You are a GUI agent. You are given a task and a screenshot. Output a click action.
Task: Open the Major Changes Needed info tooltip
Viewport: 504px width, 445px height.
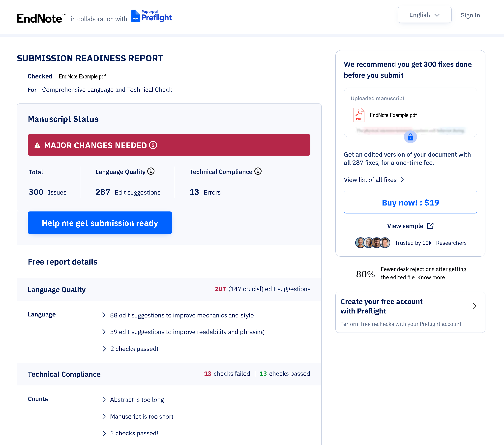coord(154,145)
